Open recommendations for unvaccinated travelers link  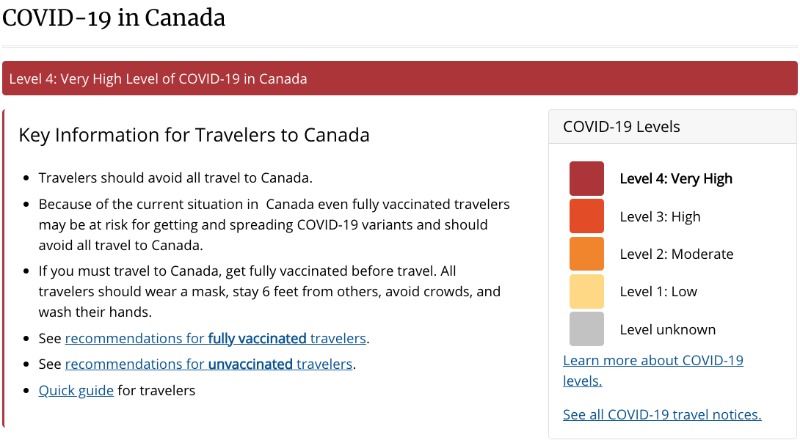[209, 364]
